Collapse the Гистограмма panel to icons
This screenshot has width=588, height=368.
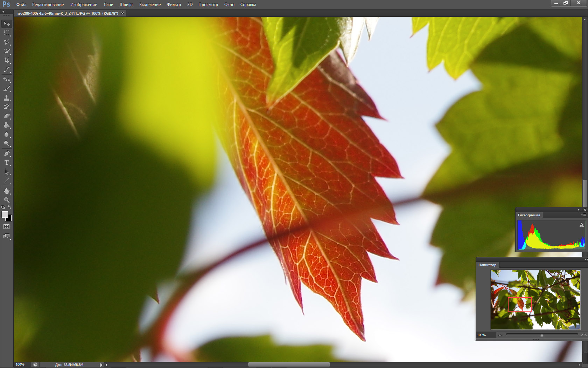pos(579,210)
